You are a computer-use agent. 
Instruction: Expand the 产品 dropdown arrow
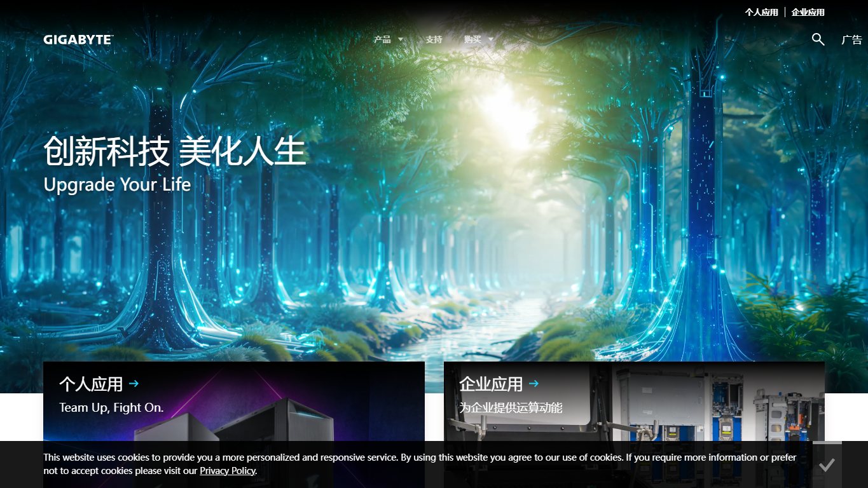pos(401,39)
